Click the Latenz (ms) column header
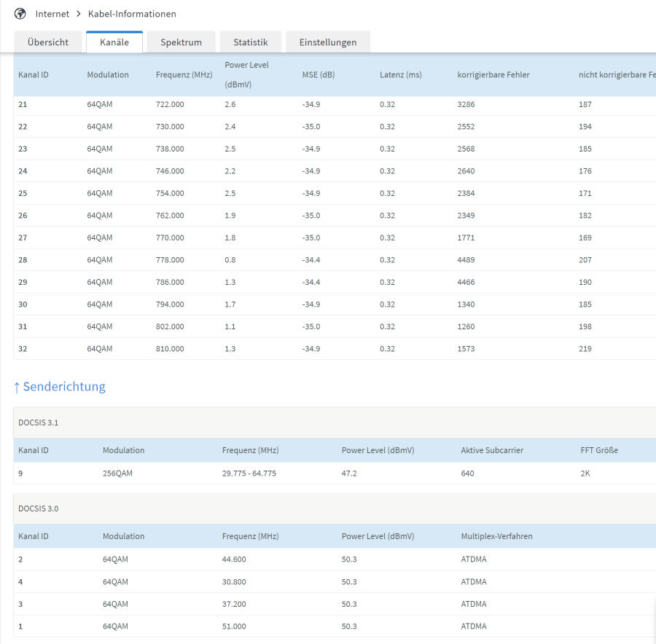Image resolution: width=656 pixels, height=644 pixels. [401, 75]
